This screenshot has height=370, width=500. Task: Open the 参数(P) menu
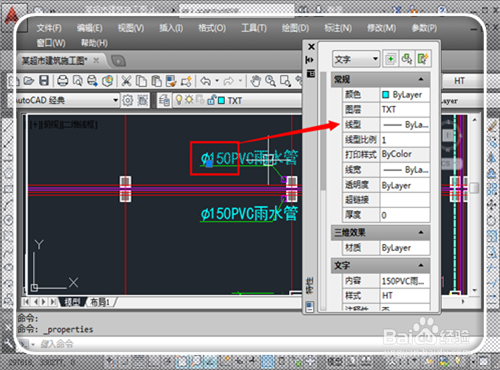[424, 28]
